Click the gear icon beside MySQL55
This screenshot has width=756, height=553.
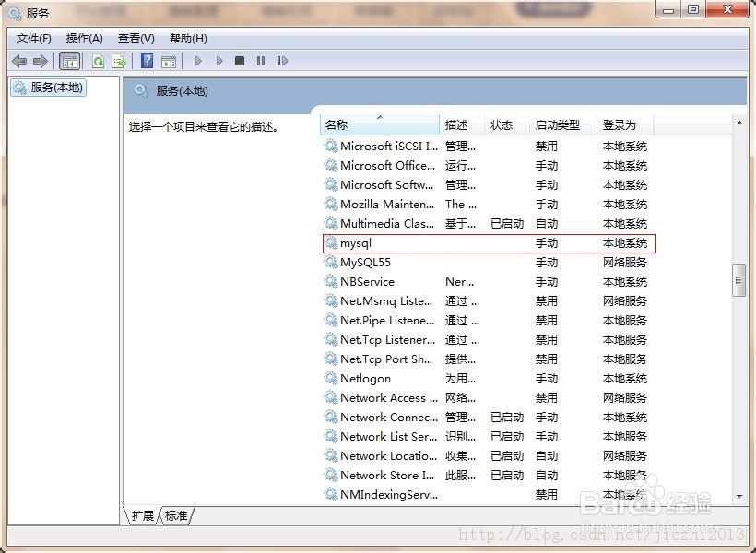[x=331, y=262]
